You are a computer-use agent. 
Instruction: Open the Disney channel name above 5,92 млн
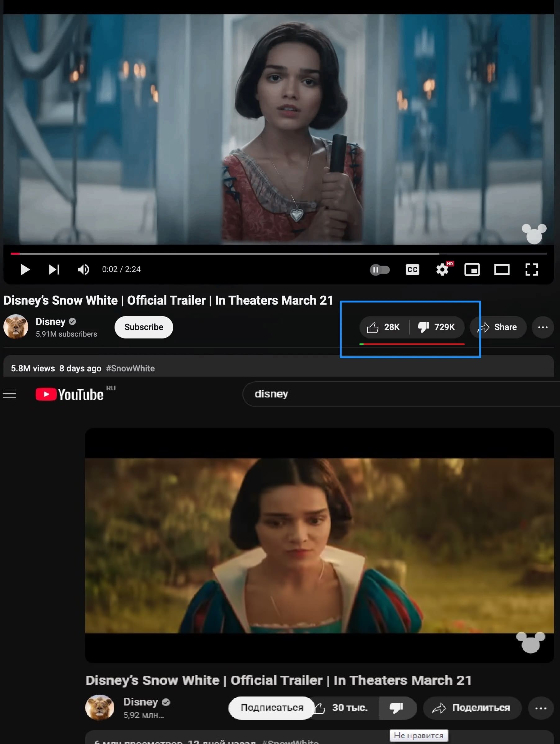[141, 702]
